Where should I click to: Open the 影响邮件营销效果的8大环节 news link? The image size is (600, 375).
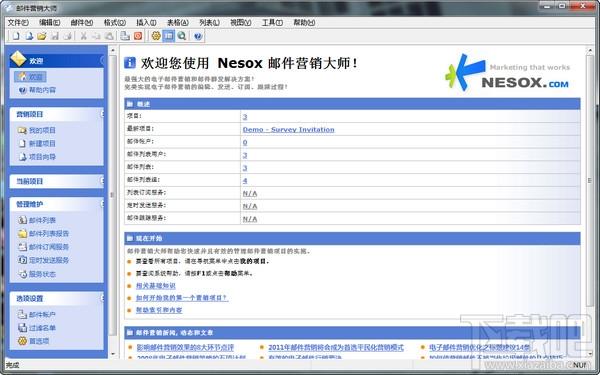coord(185,347)
